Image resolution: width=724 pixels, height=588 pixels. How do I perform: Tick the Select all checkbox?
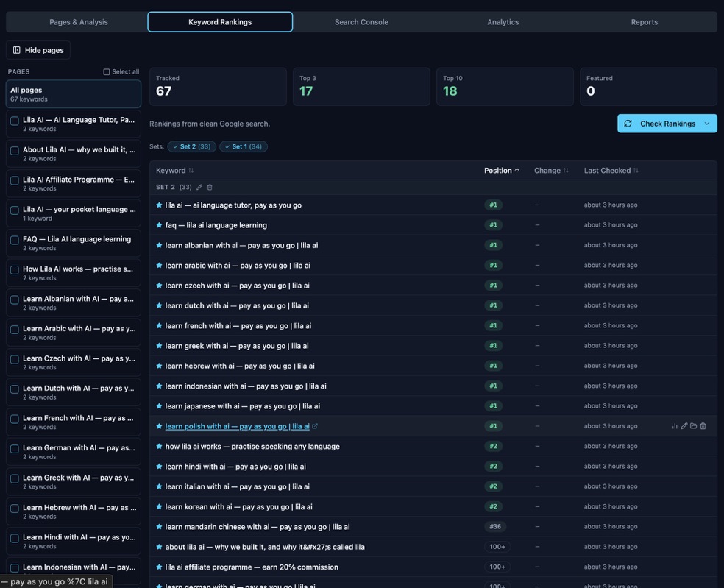(106, 71)
